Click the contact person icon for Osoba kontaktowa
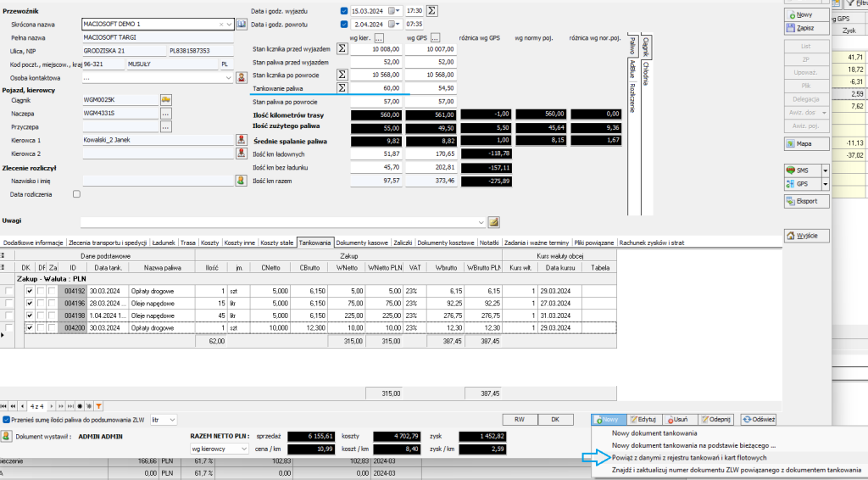This screenshot has height=480, width=868. tap(241, 77)
